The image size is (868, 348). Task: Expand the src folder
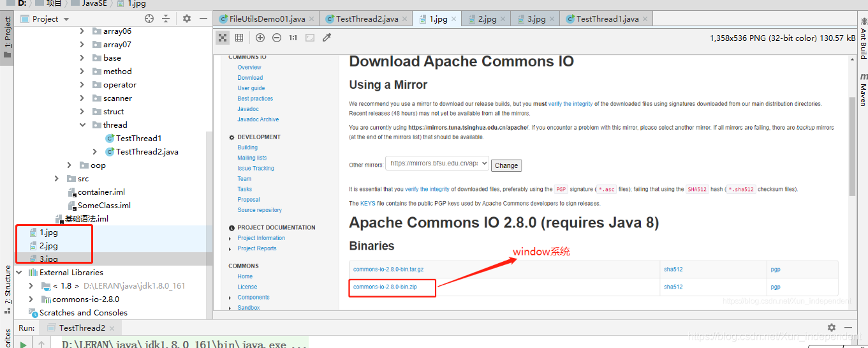[x=57, y=178]
